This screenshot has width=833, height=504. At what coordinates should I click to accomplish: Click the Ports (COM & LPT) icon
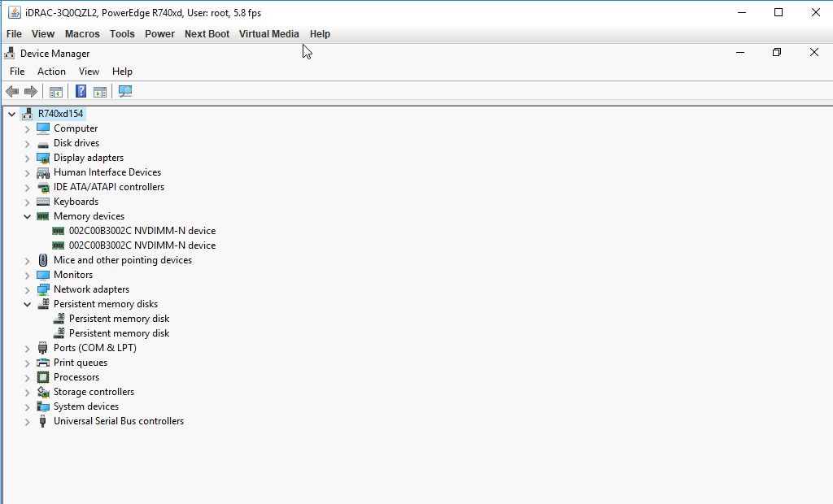pos(43,348)
